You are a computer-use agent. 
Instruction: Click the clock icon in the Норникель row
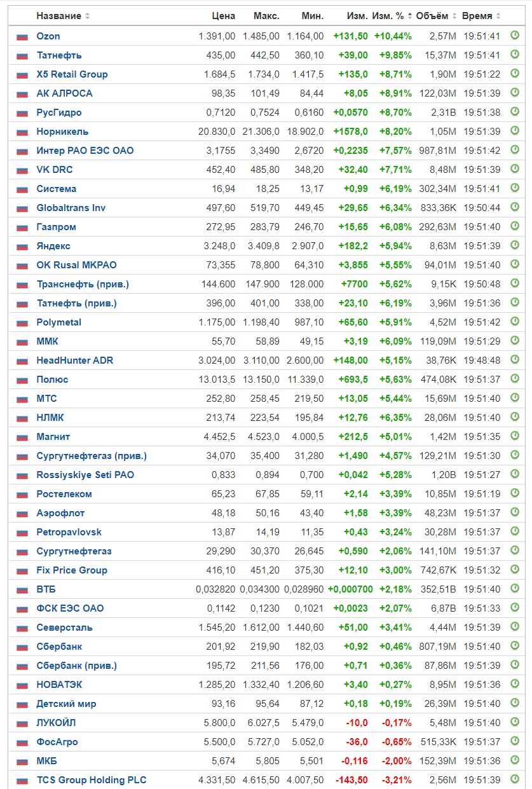(x=515, y=131)
